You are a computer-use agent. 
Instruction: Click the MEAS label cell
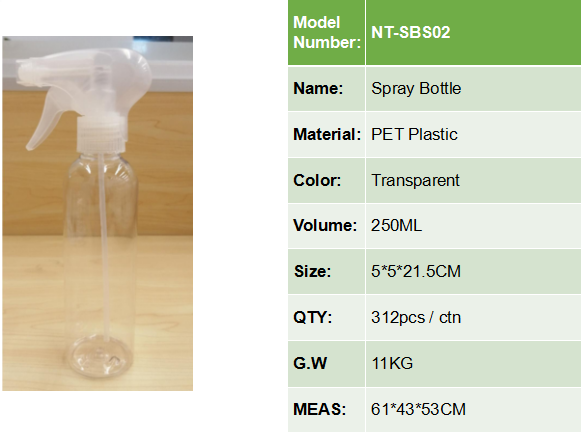(x=326, y=410)
